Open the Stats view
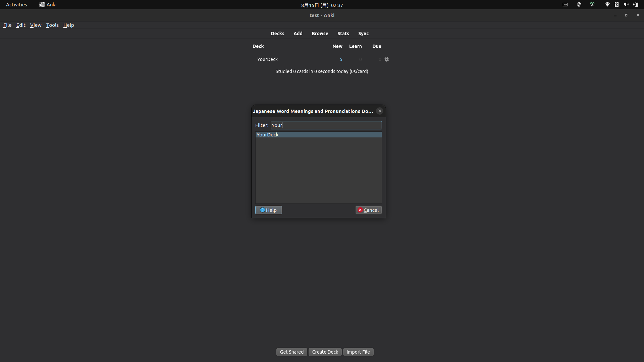Screen dimensions: 644x362 343,34
